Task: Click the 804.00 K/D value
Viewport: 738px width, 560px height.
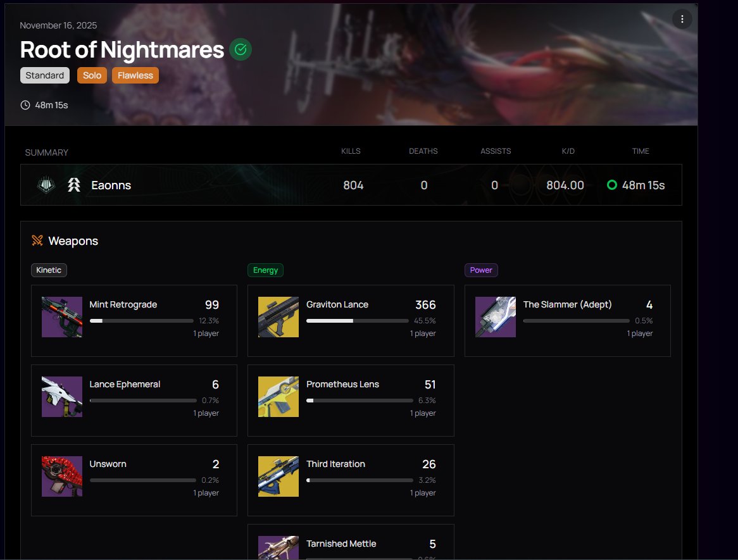Action: 565,185
